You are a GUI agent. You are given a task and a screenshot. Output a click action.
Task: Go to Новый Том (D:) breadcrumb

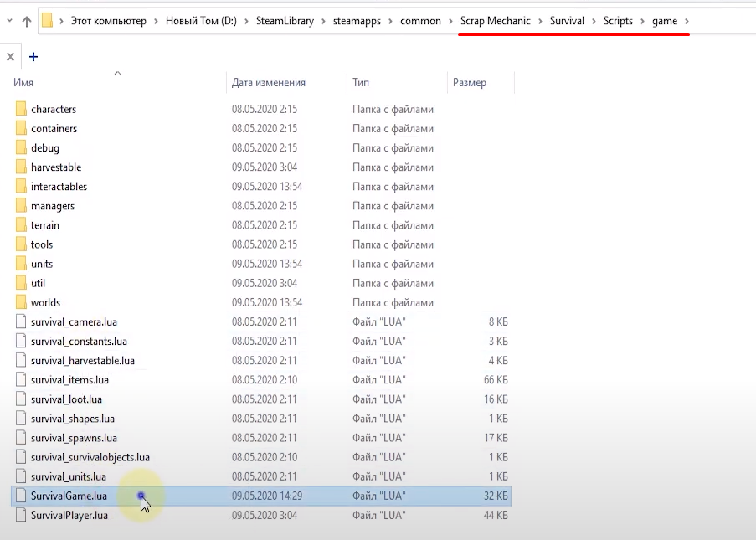click(201, 21)
